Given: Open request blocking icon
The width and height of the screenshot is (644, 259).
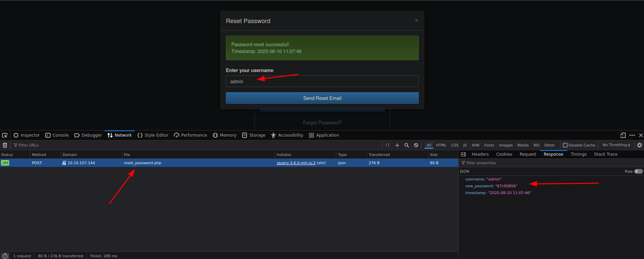Looking at the screenshot, I should tap(416, 145).
